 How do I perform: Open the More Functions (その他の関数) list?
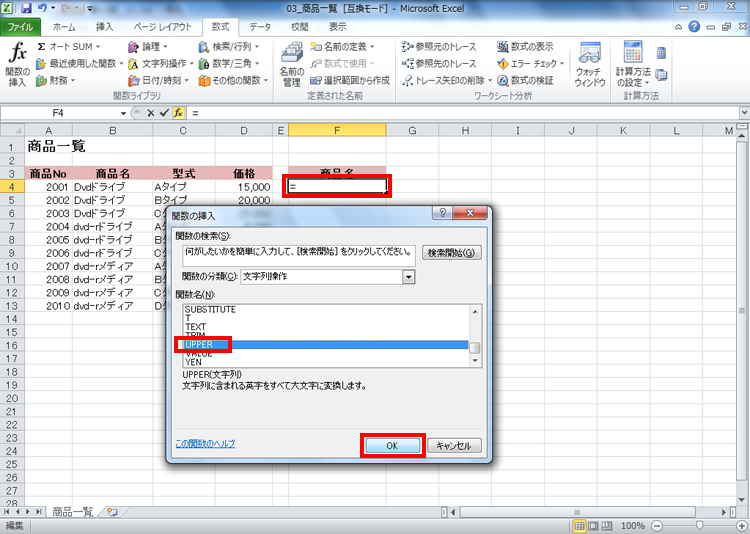point(233,80)
